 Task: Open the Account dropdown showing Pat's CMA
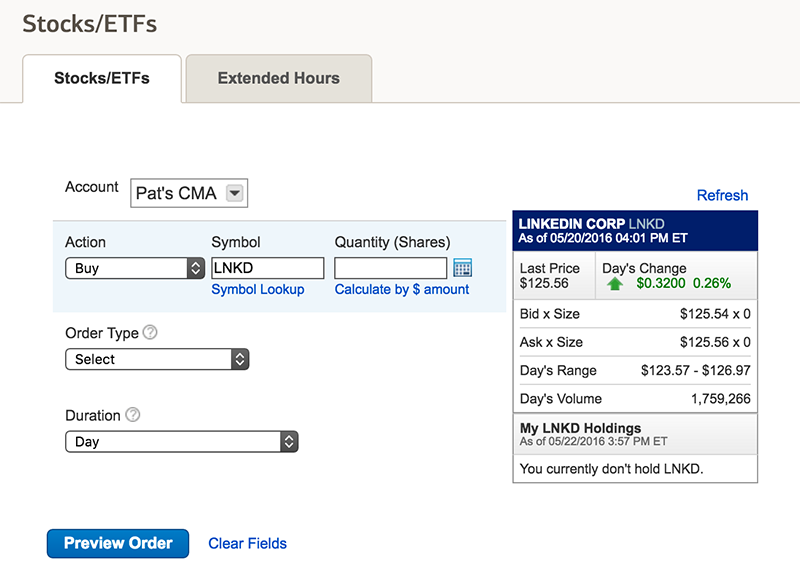pos(189,193)
